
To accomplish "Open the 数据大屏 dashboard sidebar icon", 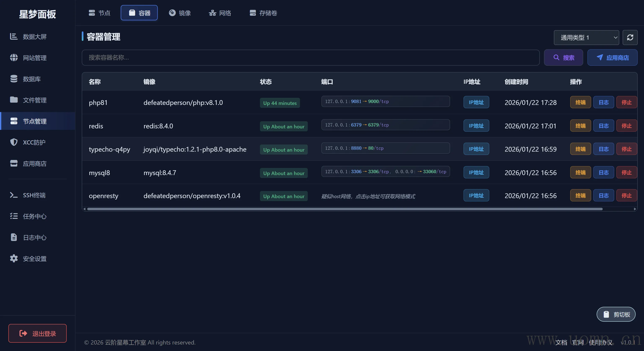I will [14, 36].
